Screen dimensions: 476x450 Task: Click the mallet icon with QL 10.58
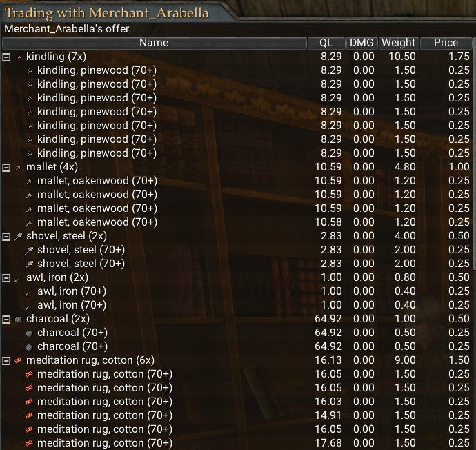coord(29,222)
